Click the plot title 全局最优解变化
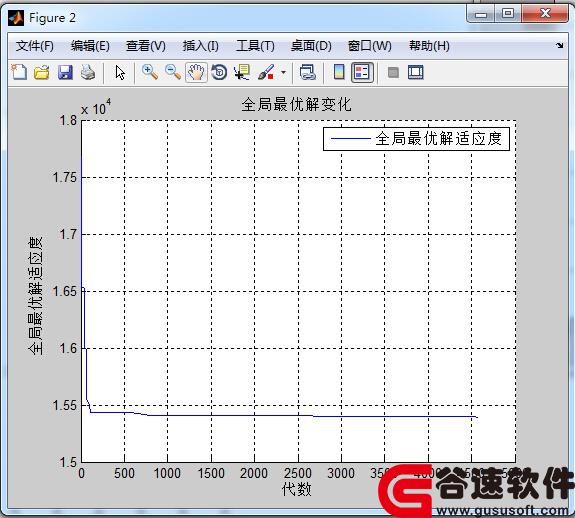This screenshot has width=575, height=518. (296, 104)
